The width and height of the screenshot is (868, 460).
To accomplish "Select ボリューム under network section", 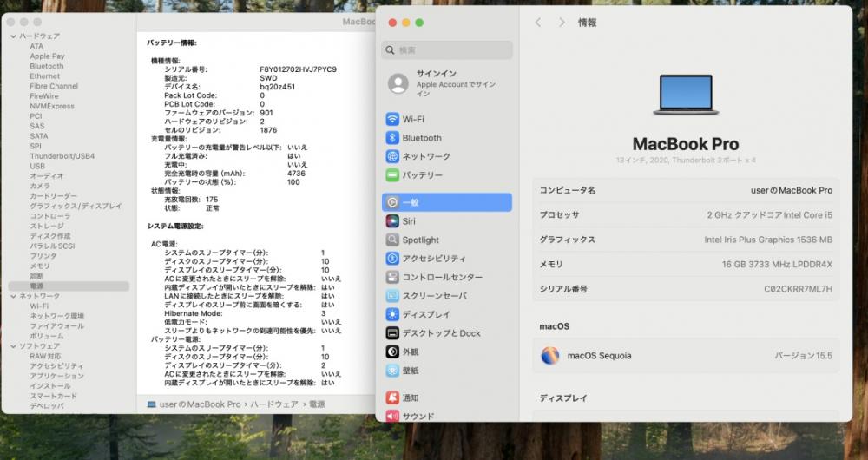I will pyautogui.click(x=47, y=336).
